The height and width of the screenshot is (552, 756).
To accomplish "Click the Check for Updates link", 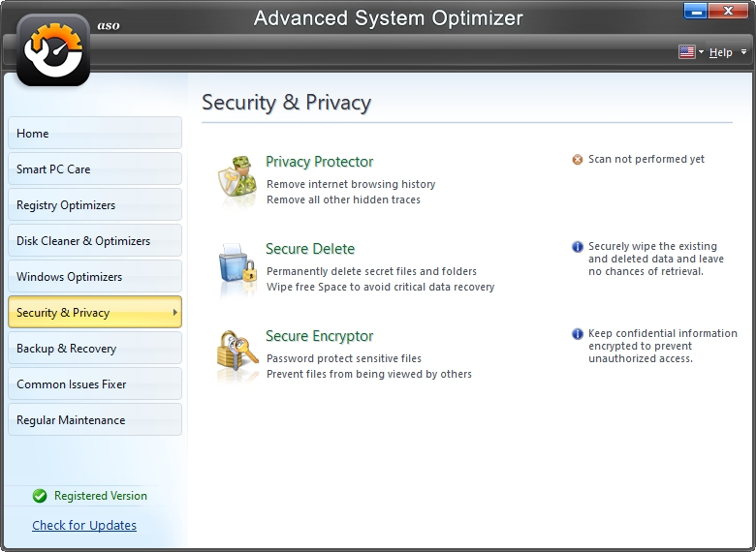I will point(84,526).
